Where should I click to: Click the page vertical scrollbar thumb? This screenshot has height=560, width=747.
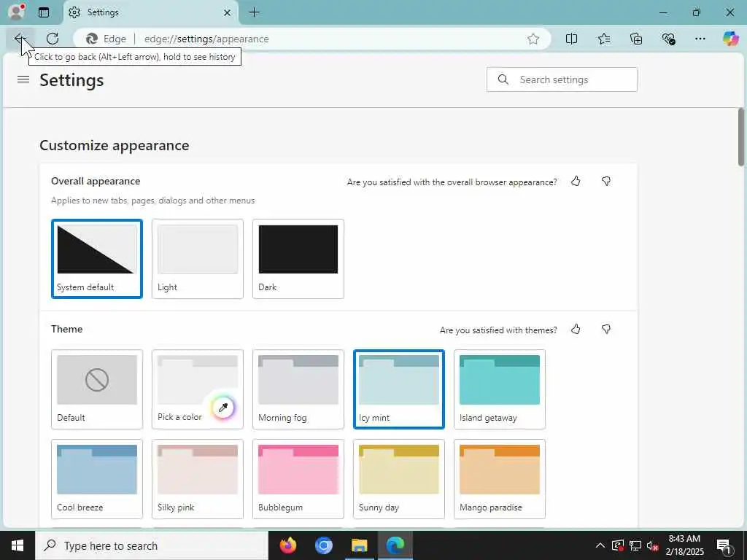coord(741,137)
